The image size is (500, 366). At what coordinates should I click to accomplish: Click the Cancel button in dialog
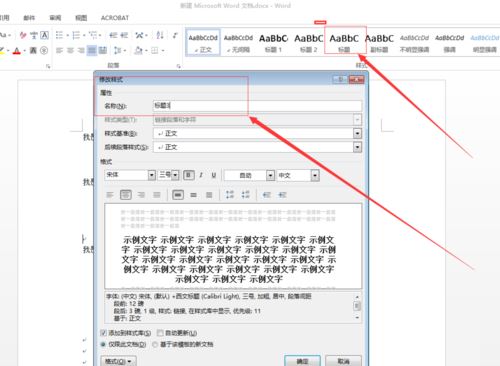343,361
